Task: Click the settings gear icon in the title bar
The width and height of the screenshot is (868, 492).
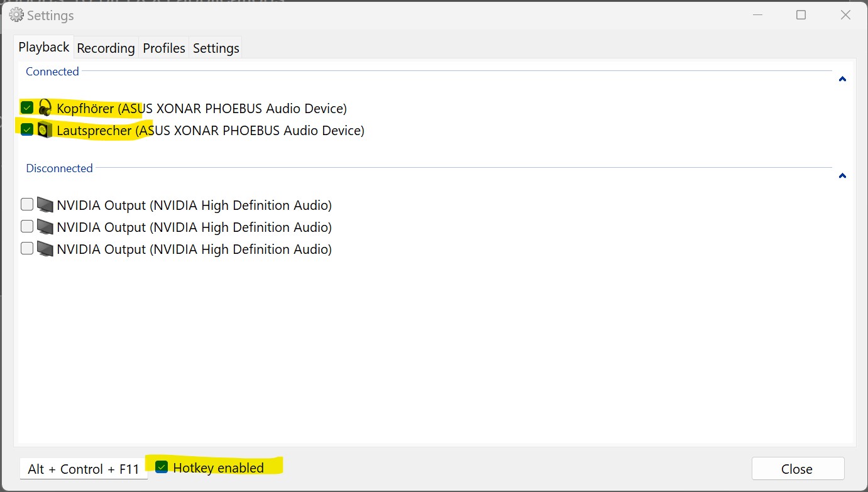Action: point(16,15)
